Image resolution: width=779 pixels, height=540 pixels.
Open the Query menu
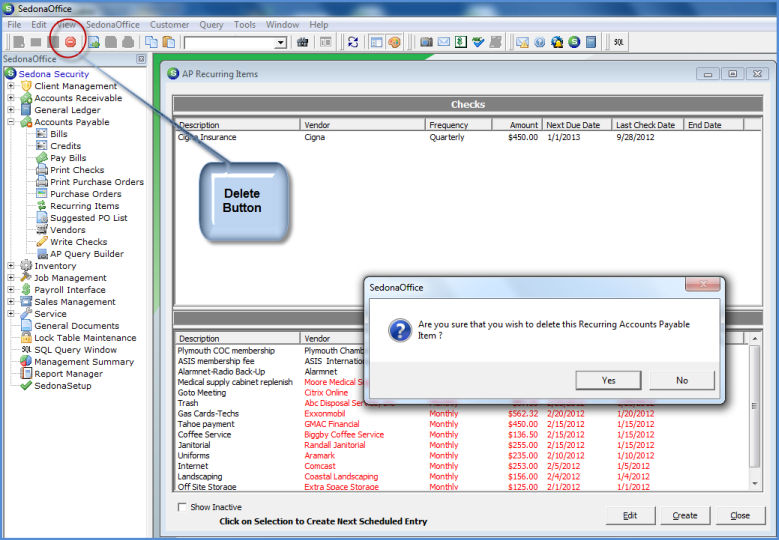(211, 24)
